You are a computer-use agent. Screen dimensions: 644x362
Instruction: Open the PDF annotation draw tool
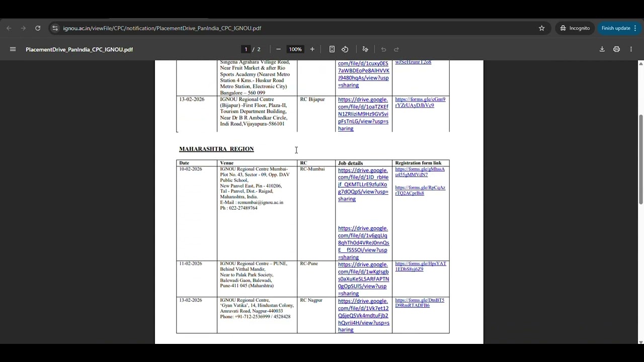point(365,49)
